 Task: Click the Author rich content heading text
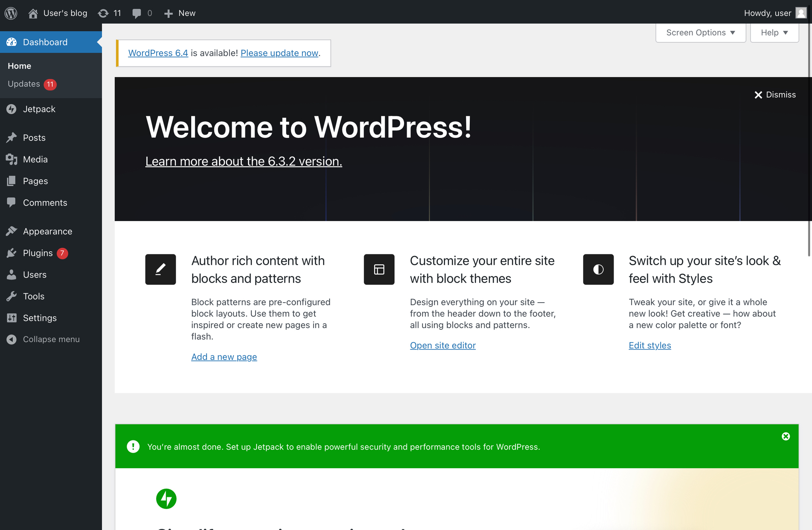click(258, 270)
